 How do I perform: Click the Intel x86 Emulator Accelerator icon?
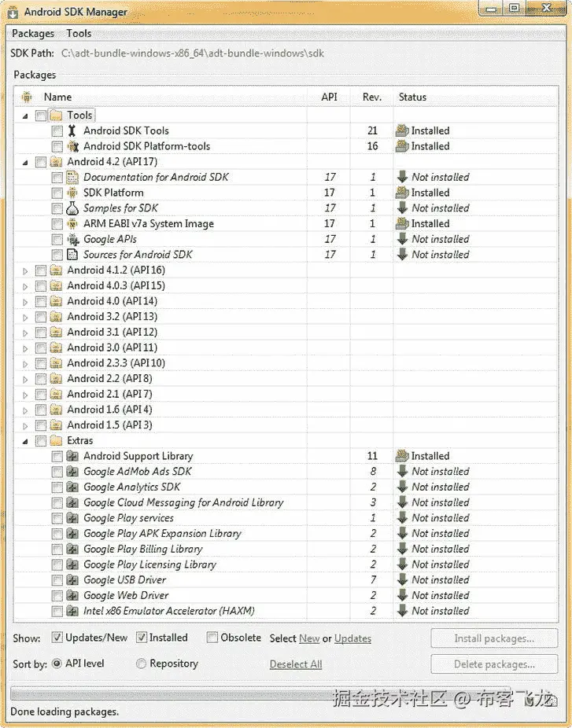coord(72,611)
